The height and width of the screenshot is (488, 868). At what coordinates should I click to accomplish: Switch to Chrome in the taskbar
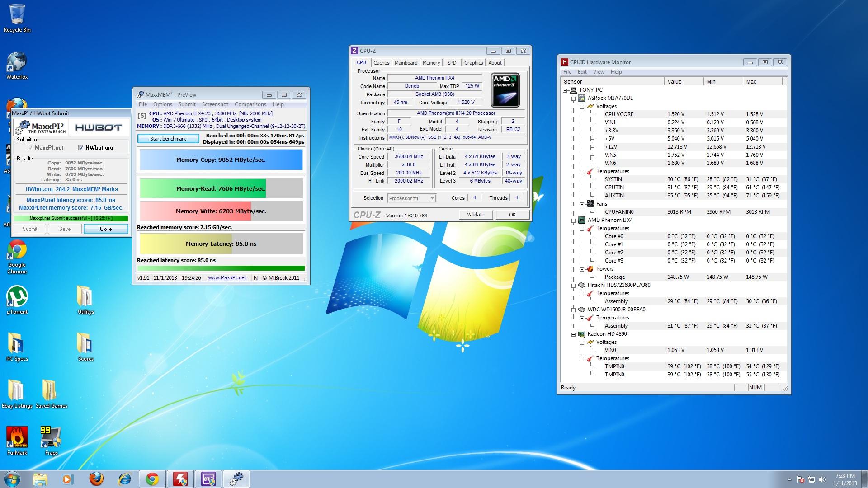pos(152,479)
